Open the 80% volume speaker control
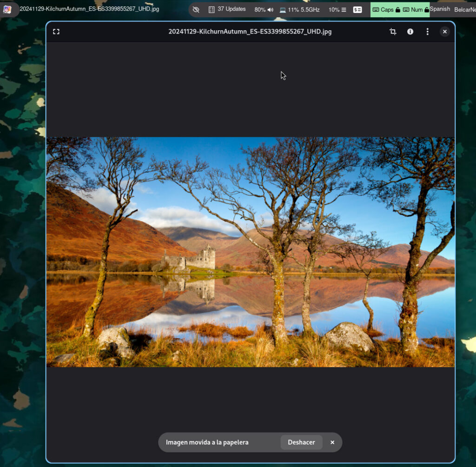This screenshot has height=467, width=476. (x=264, y=9)
